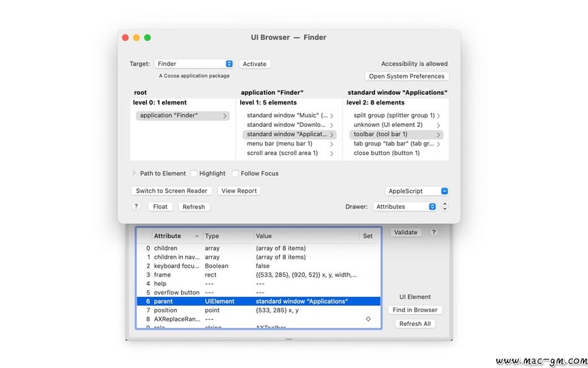Image resolution: width=588 pixels, height=368 pixels.
Task: Expand chevron of unknown UI element 2
Action: pos(438,125)
